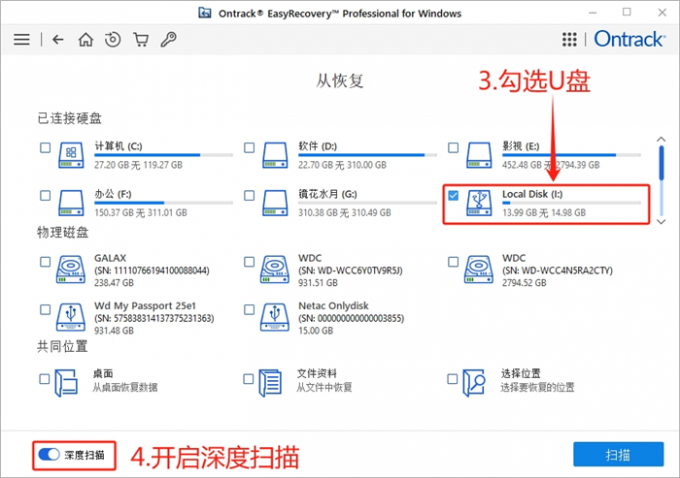This screenshot has height=478, width=680.
Task: Click the 办公 (F:) drive icon
Action: point(71,203)
